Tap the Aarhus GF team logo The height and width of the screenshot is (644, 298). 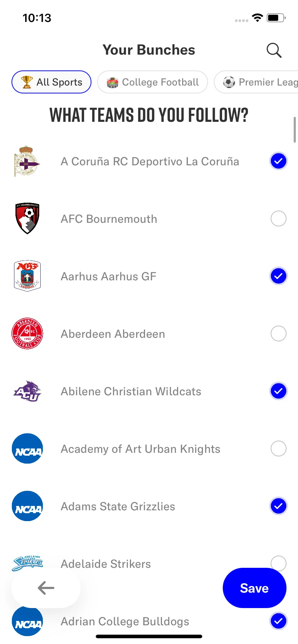(27, 276)
